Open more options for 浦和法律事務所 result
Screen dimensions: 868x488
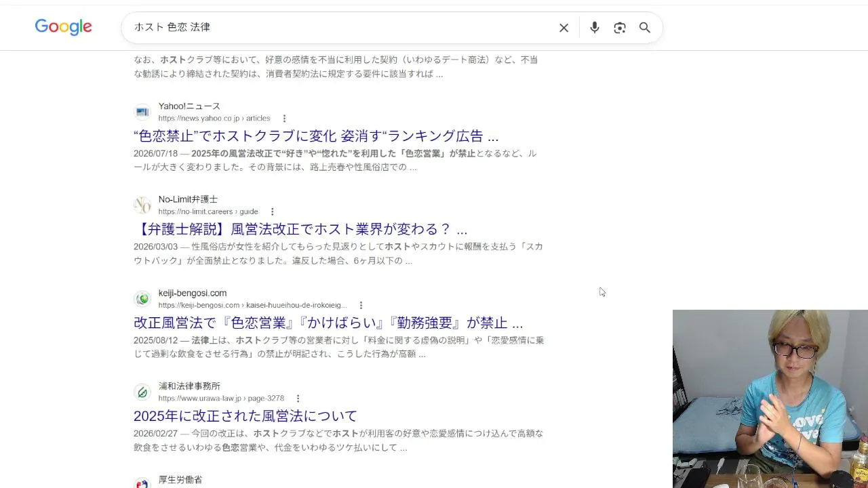pos(298,399)
